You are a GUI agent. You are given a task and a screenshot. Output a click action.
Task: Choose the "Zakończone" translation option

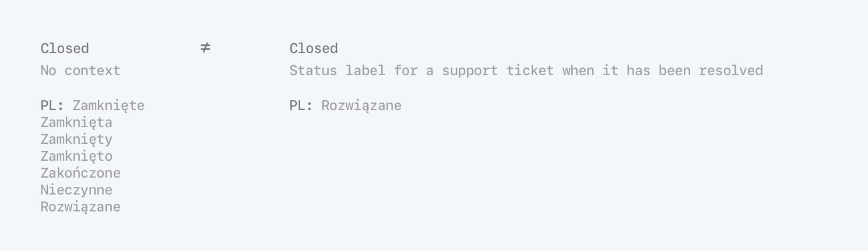(80, 174)
